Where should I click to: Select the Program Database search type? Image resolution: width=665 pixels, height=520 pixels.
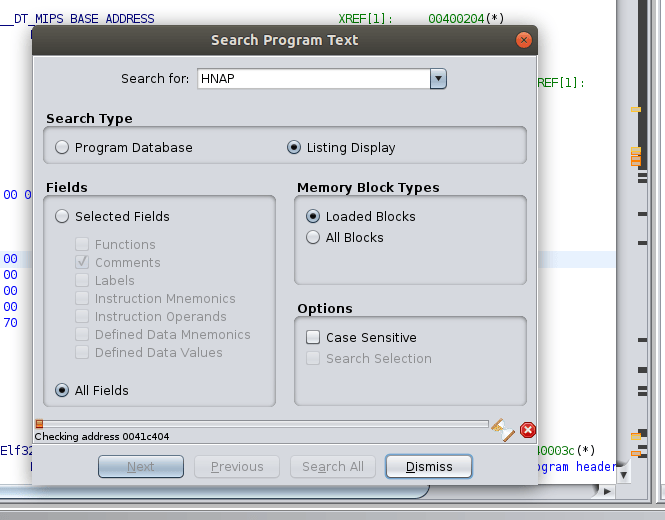click(x=63, y=147)
